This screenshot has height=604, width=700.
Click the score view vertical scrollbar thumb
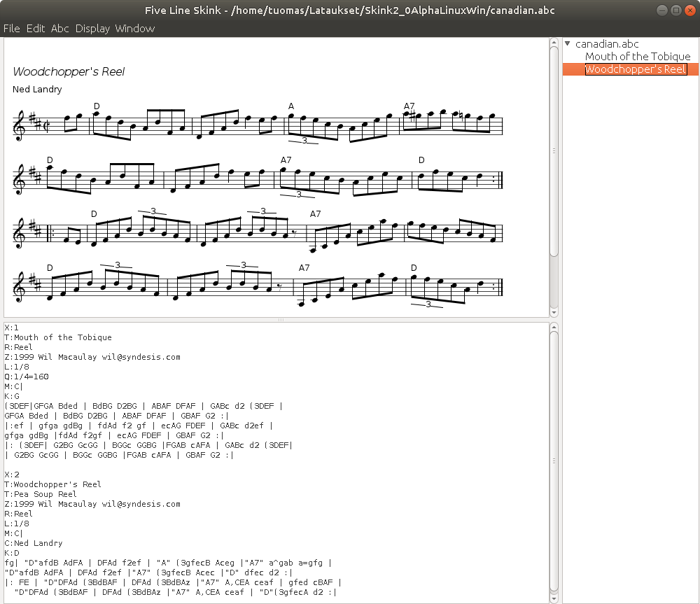coord(554,150)
